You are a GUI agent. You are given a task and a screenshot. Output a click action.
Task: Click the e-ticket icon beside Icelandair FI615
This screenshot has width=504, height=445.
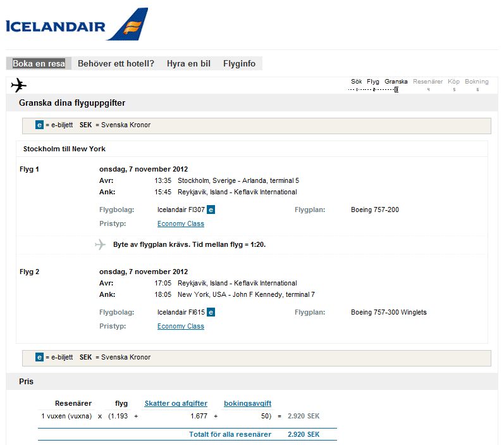[x=211, y=312]
